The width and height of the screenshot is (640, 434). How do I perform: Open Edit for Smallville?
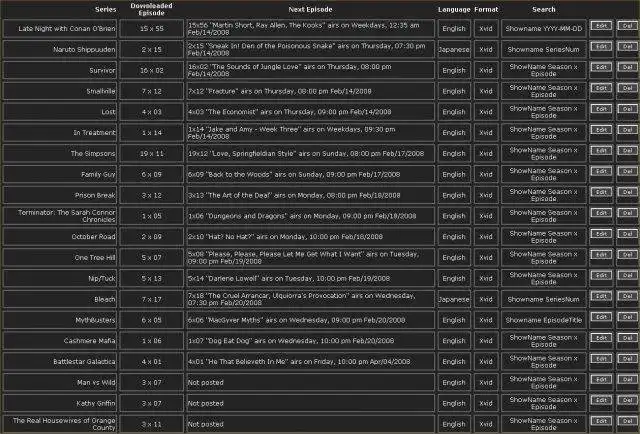coord(601,88)
